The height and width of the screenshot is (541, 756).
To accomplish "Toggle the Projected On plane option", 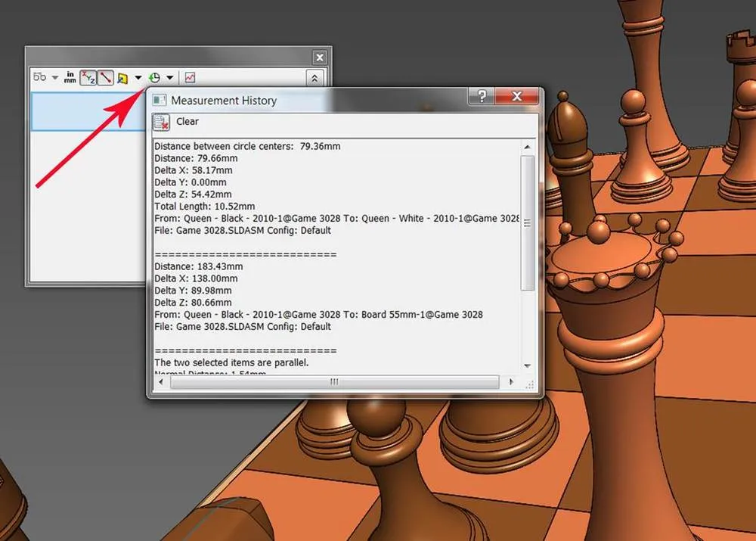I will coord(123,76).
